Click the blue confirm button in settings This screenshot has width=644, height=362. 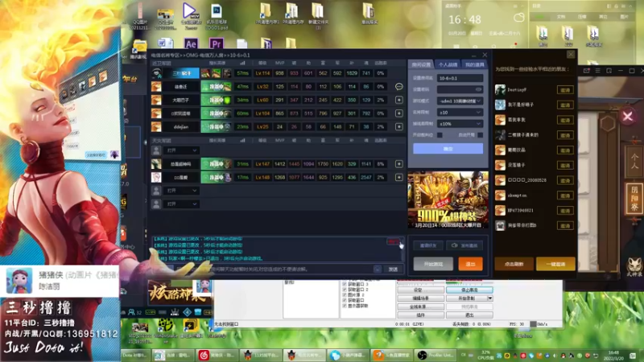448,149
